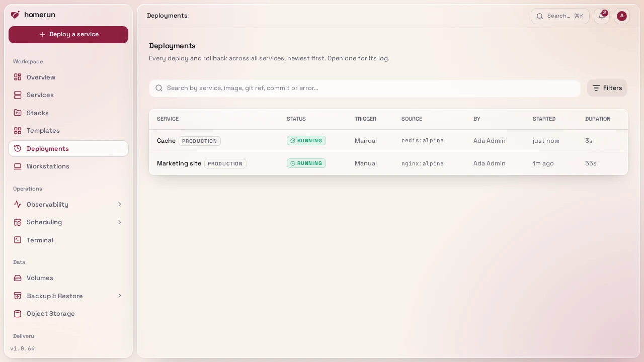
Task: Open global Search ⌘K box
Action: tap(560, 16)
